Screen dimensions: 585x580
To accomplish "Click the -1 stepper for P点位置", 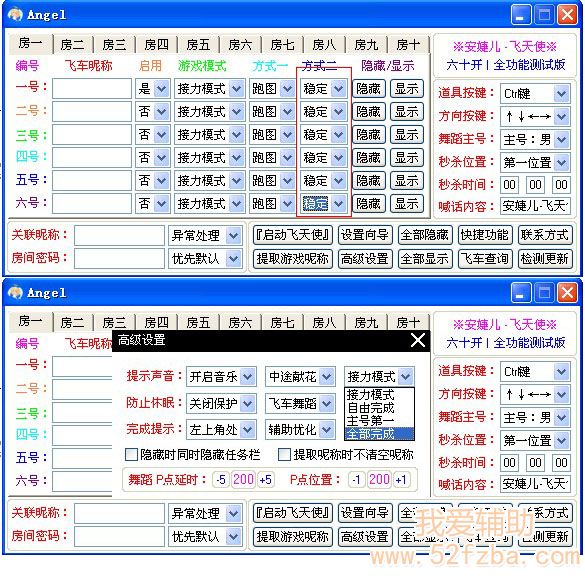I will 357,479.
